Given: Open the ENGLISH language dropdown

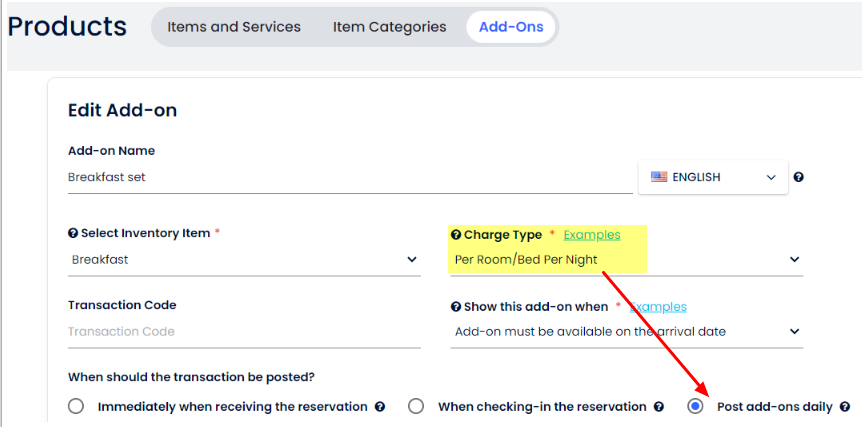Looking at the screenshot, I should (713, 177).
